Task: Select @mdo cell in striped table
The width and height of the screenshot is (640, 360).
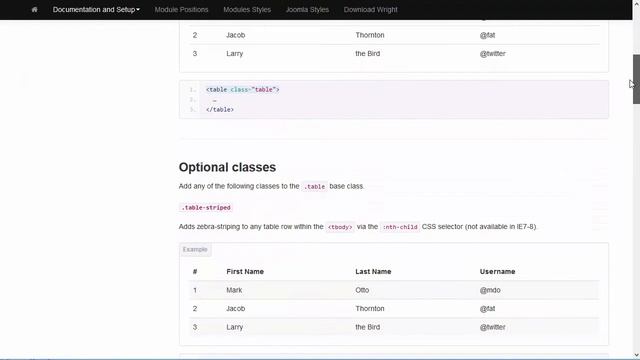Action: (x=490, y=290)
